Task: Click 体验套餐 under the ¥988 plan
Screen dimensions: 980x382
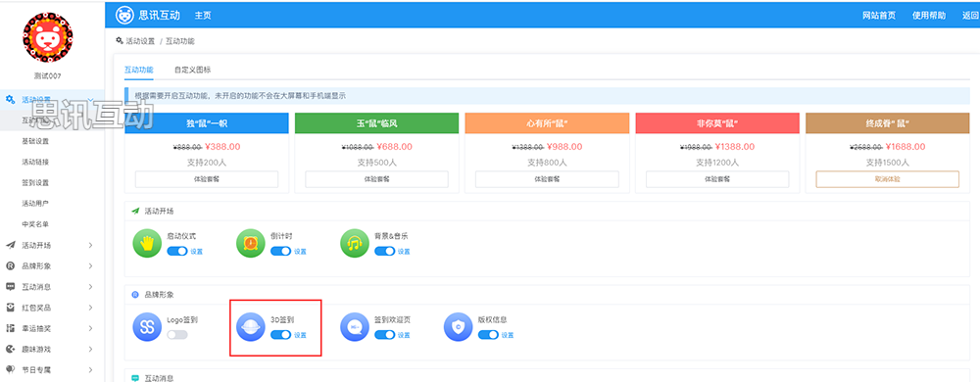Action: pos(548,179)
